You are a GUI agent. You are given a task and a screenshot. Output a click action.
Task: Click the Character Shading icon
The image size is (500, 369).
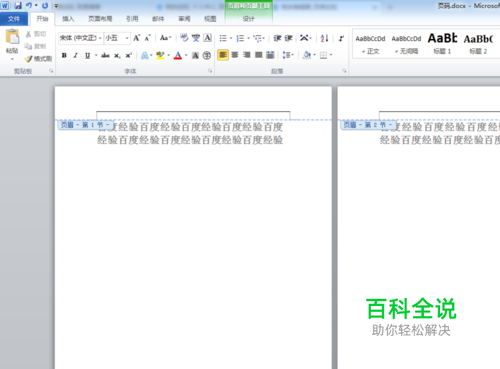[x=196, y=55]
